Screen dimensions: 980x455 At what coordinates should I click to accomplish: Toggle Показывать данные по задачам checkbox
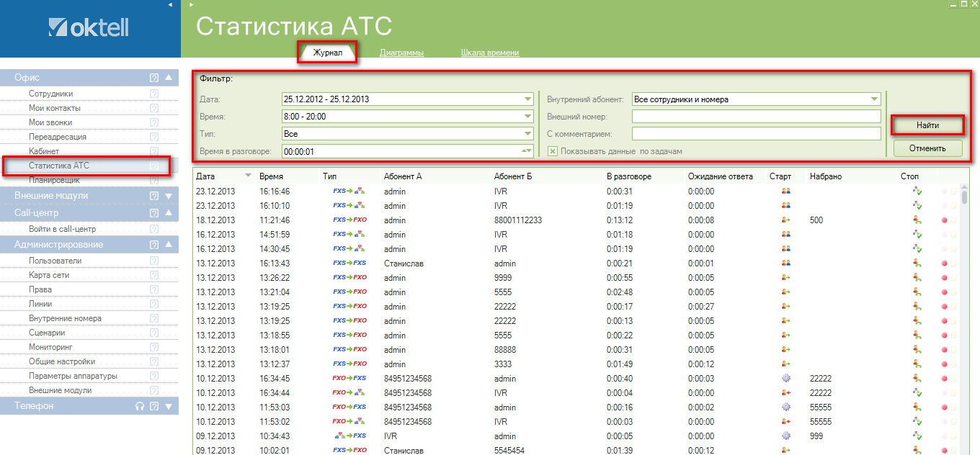point(553,151)
